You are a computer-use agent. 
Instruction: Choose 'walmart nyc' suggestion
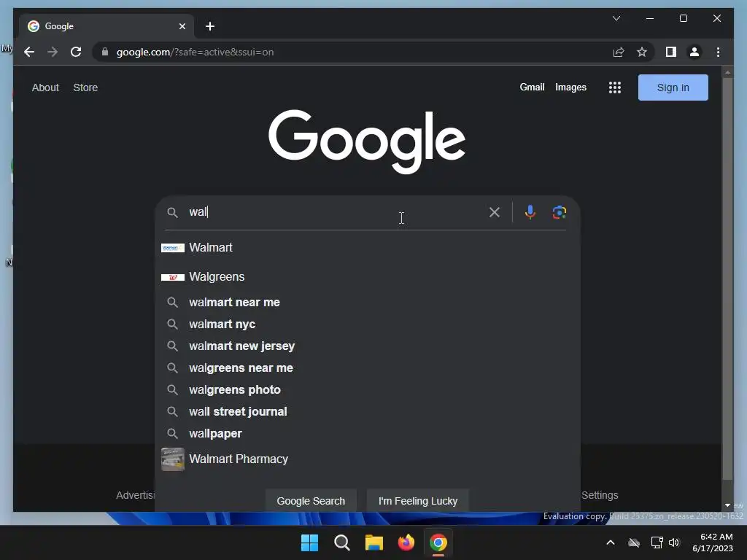point(368,324)
